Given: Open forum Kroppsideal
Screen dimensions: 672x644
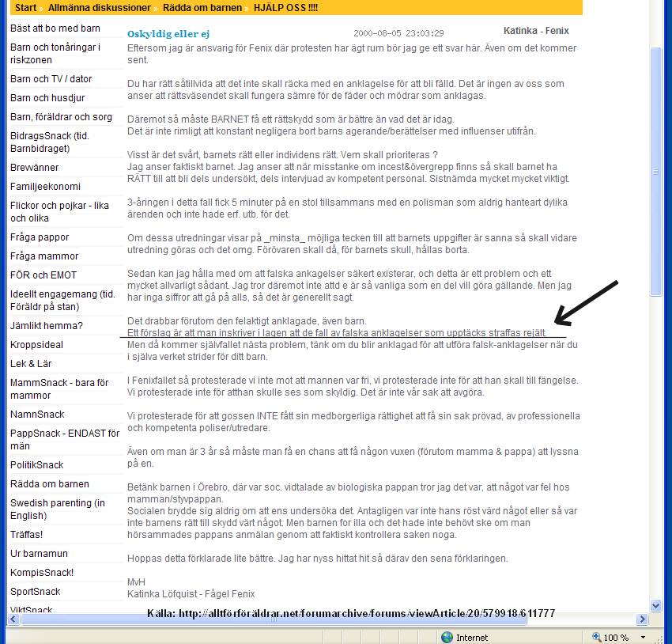Looking at the screenshot, I should tap(36, 345).
